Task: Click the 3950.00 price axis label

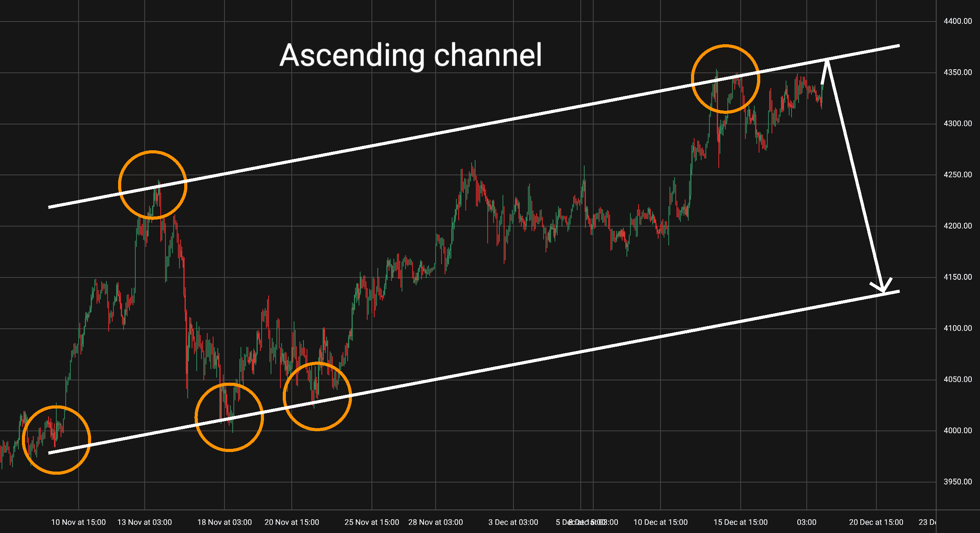Action: coord(957,482)
